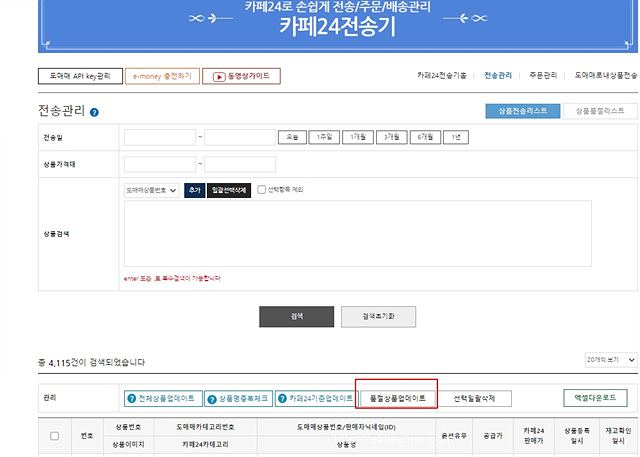Screen dimensions: 640x457
Task: Switch to 상품전송리스트 tab
Action: click(x=523, y=111)
